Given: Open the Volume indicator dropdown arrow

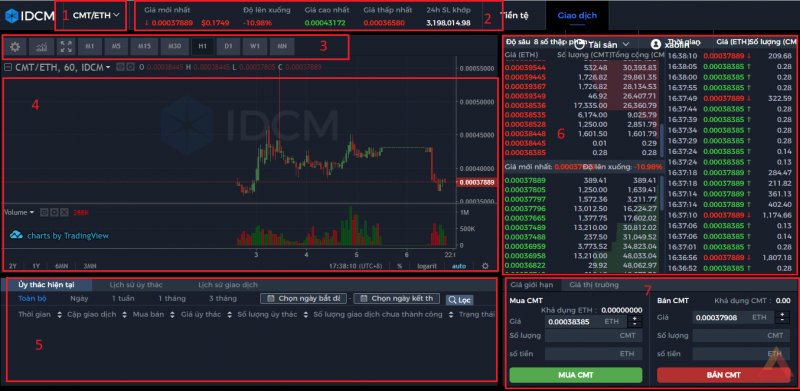Looking at the screenshot, I should 32,212.
